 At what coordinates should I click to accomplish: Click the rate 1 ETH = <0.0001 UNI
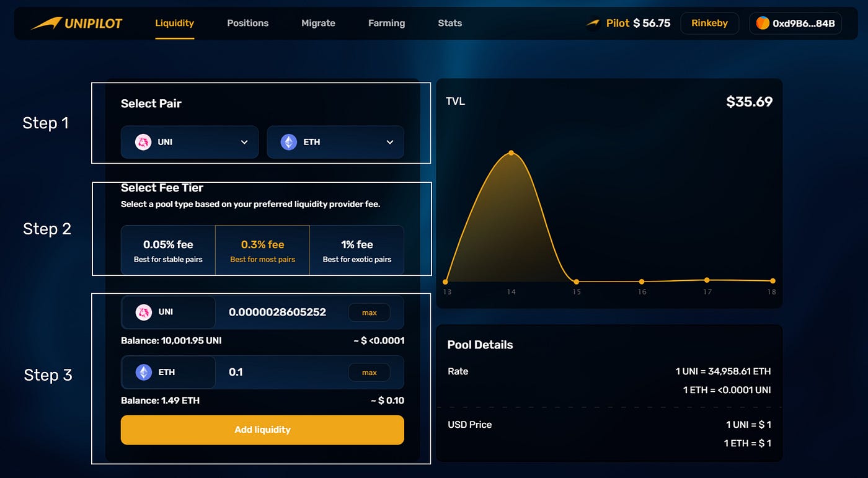pyautogui.click(x=727, y=390)
